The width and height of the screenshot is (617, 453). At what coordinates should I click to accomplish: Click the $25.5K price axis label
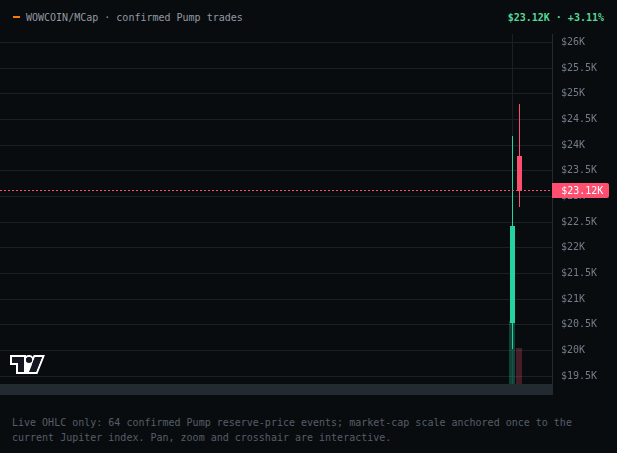tap(579, 67)
